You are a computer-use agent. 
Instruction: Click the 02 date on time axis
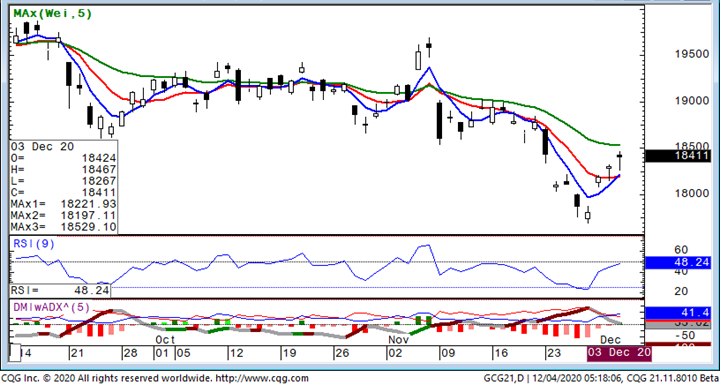pyautogui.click(x=395, y=353)
